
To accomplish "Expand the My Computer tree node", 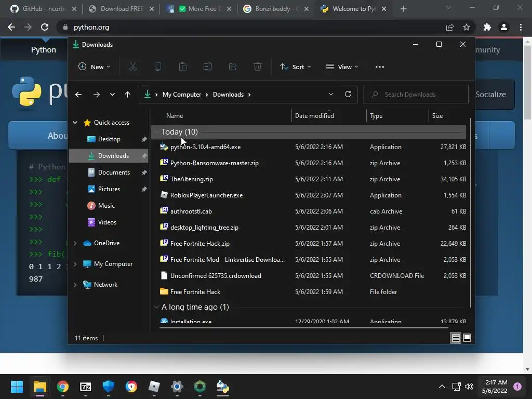I will pyautogui.click(x=75, y=264).
